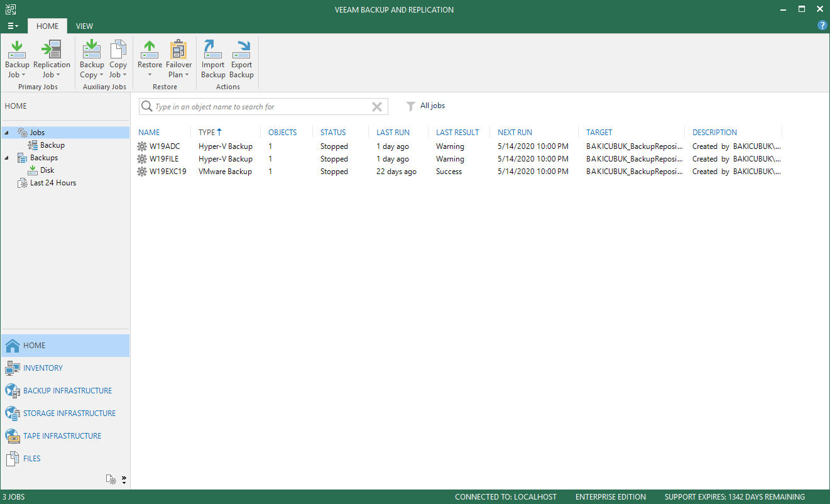Click the Copy Job ribbon icon
830x504 pixels.
point(118,50)
